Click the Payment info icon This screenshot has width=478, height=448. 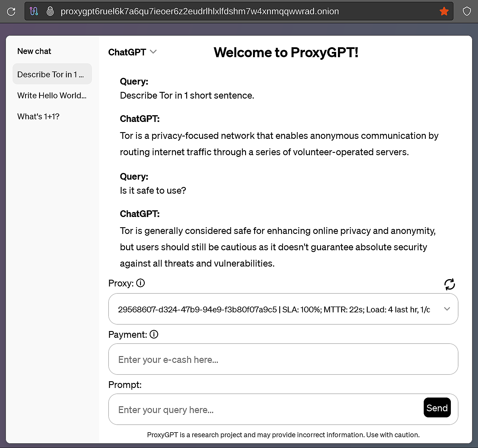click(x=154, y=334)
